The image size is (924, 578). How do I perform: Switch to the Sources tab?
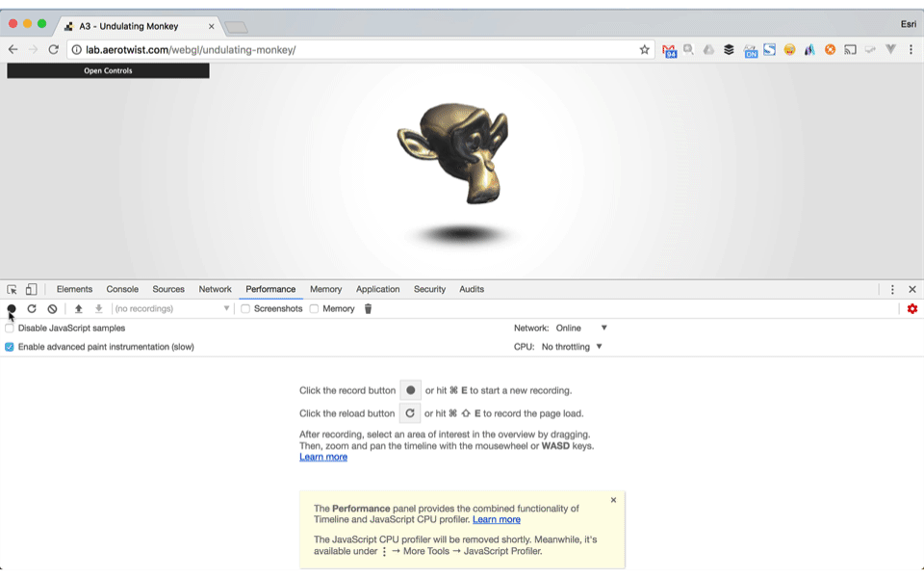[x=168, y=289]
